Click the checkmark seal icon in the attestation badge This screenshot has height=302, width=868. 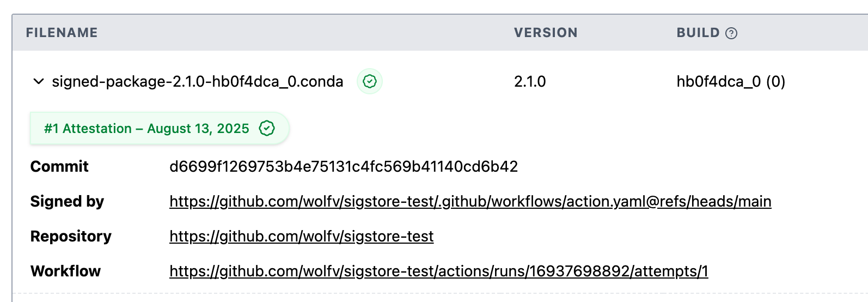click(267, 129)
